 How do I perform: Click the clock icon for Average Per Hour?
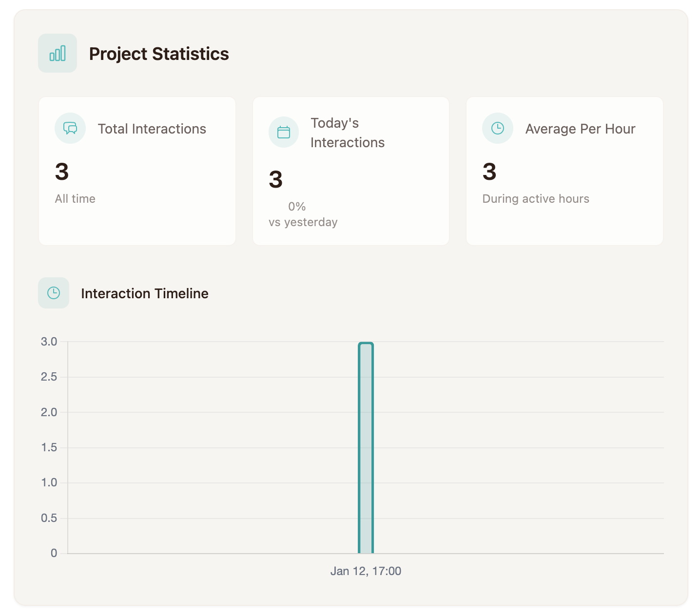pos(497,129)
